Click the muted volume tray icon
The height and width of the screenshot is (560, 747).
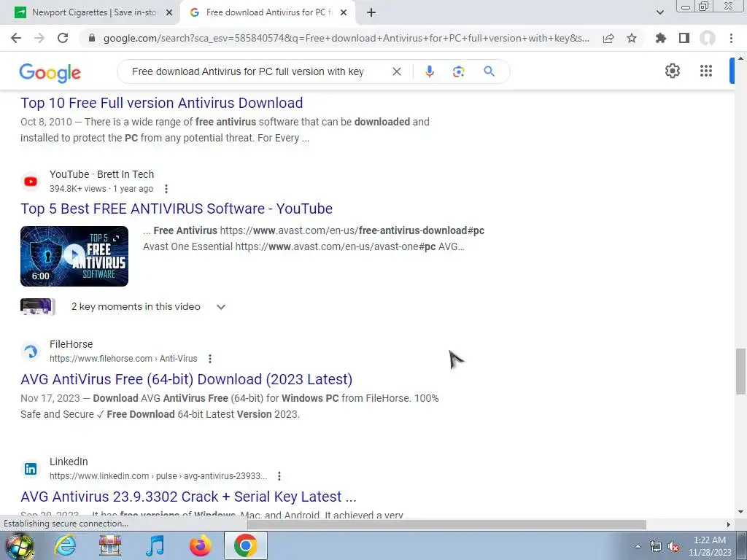click(673, 546)
